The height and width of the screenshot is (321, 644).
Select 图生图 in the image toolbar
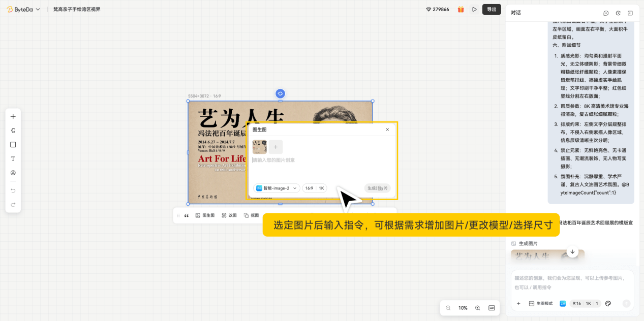pos(205,215)
